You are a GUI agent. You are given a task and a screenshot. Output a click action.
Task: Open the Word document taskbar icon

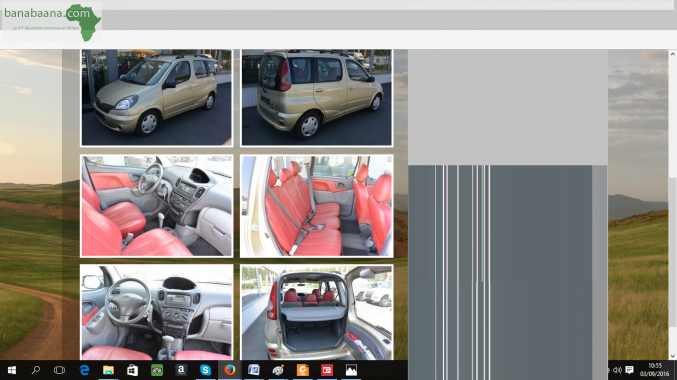(x=253, y=370)
